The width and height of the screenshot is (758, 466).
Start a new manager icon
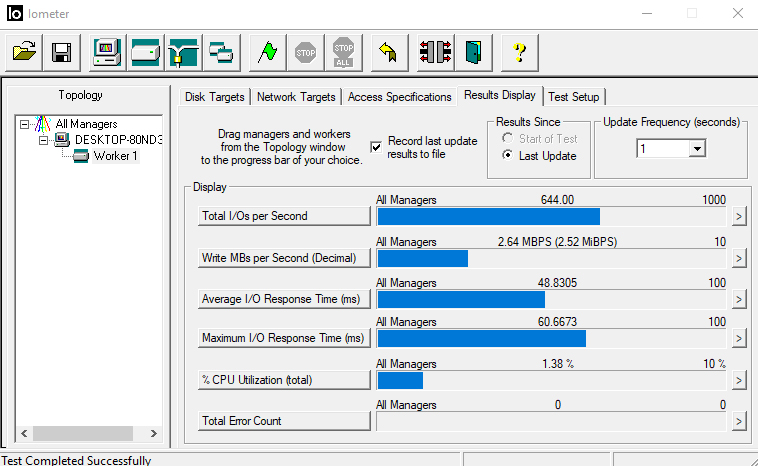pos(108,51)
